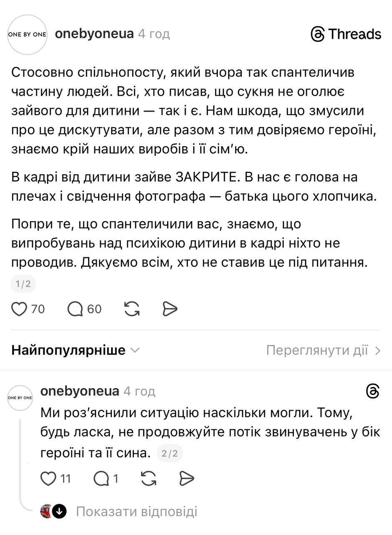Open the ONE BY ONE profile avatar at top
The width and height of the screenshot is (392, 535).
28,34
